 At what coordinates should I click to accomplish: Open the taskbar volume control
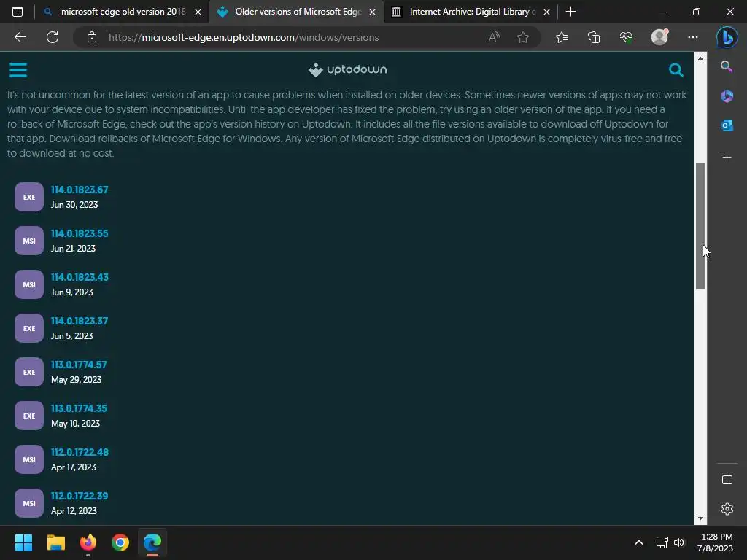point(679,542)
